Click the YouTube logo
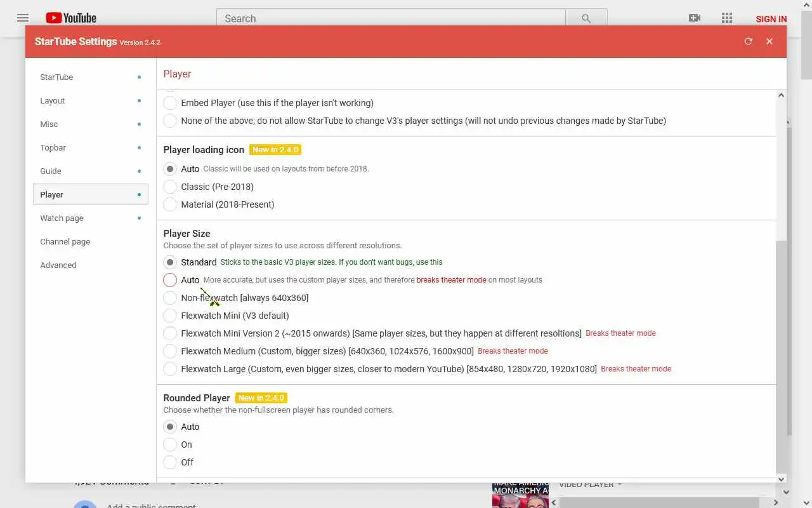812x508 pixels. click(71, 18)
